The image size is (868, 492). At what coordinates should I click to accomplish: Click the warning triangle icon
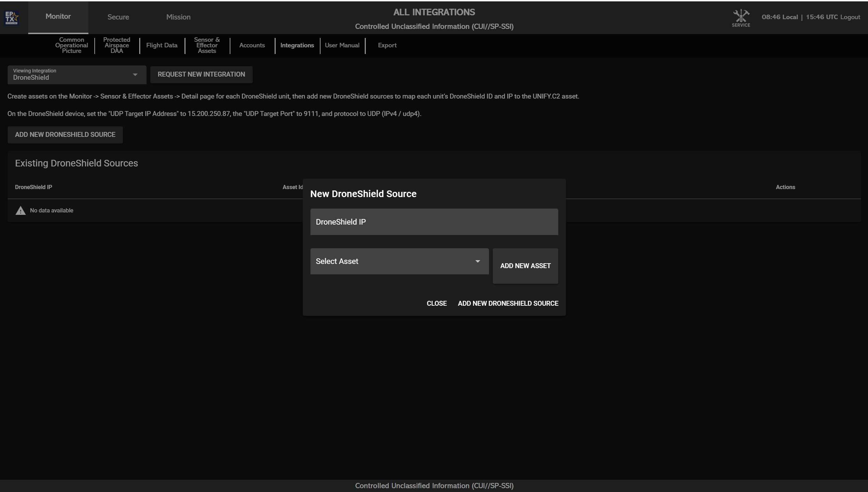[21, 211]
